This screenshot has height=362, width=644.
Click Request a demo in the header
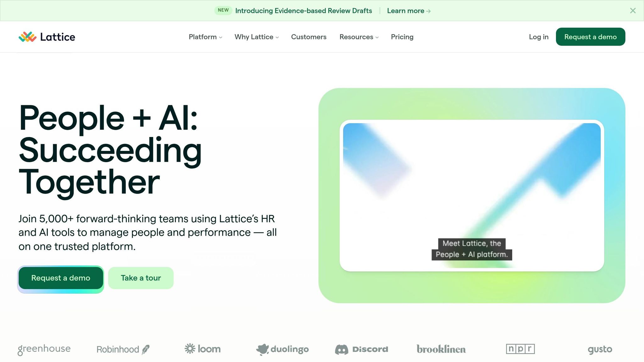pos(591,37)
